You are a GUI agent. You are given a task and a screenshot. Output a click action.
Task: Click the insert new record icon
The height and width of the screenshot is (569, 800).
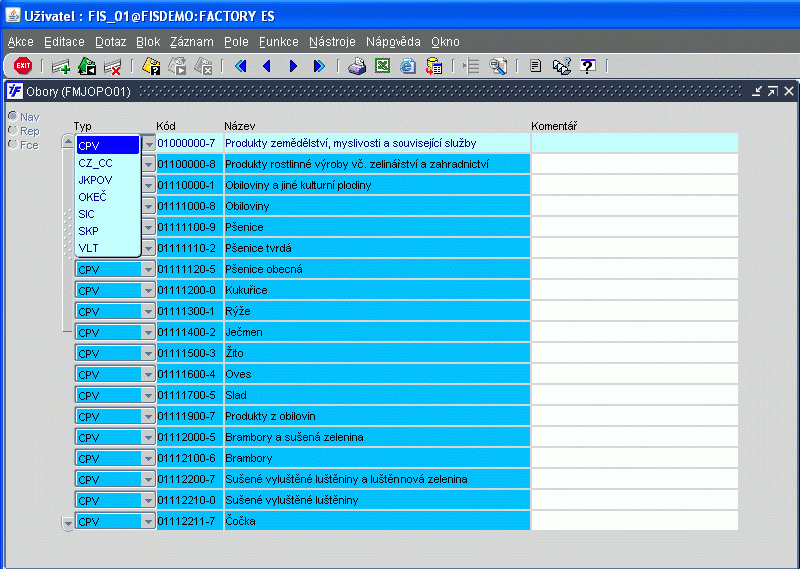(x=60, y=66)
